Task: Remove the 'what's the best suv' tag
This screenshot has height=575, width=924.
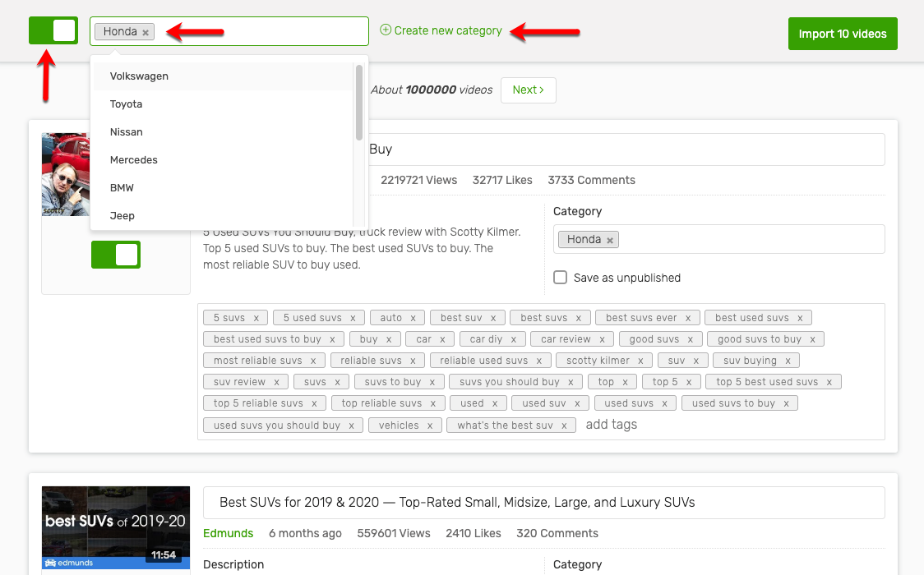Action: click(564, 425)
